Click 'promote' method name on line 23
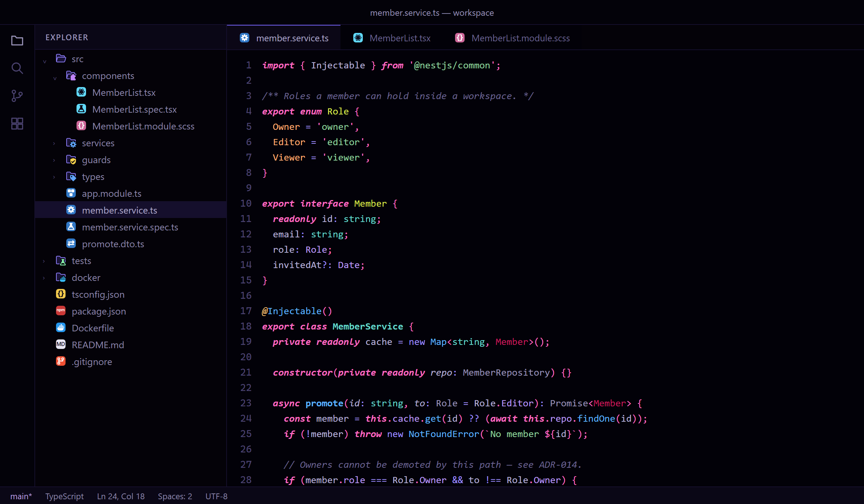Screen dimensions: 864x504 [x=324, y=403]
